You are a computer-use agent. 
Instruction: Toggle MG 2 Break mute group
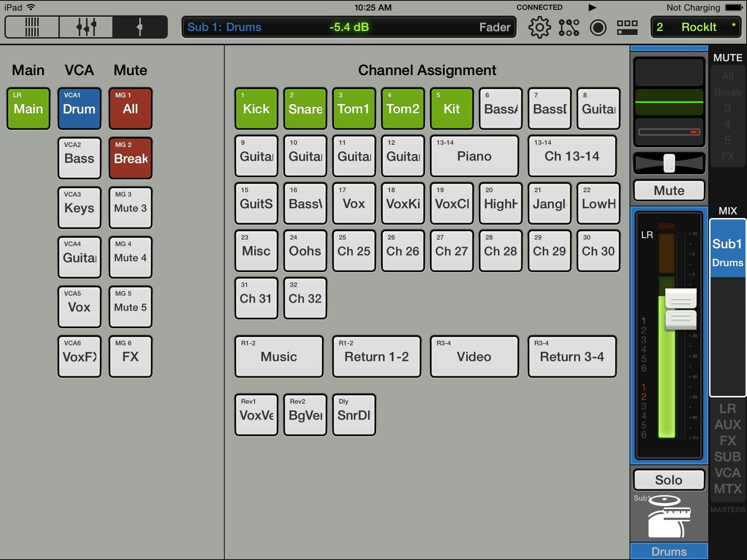[130, 158]
